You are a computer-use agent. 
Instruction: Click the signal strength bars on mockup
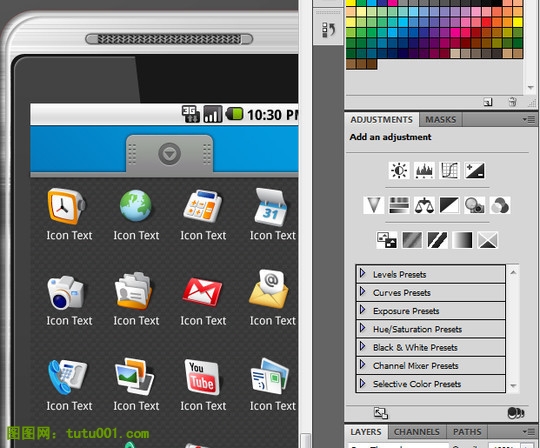click(212, 114)
